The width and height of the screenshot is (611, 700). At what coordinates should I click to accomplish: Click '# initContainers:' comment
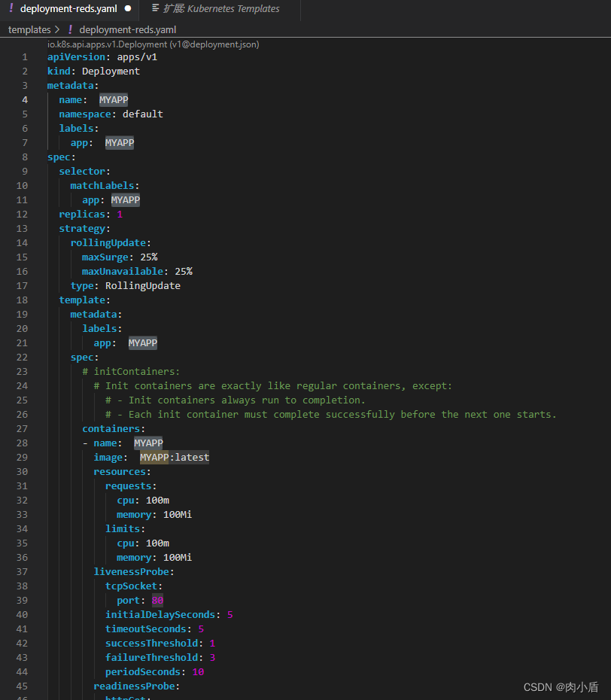(131, 371)
